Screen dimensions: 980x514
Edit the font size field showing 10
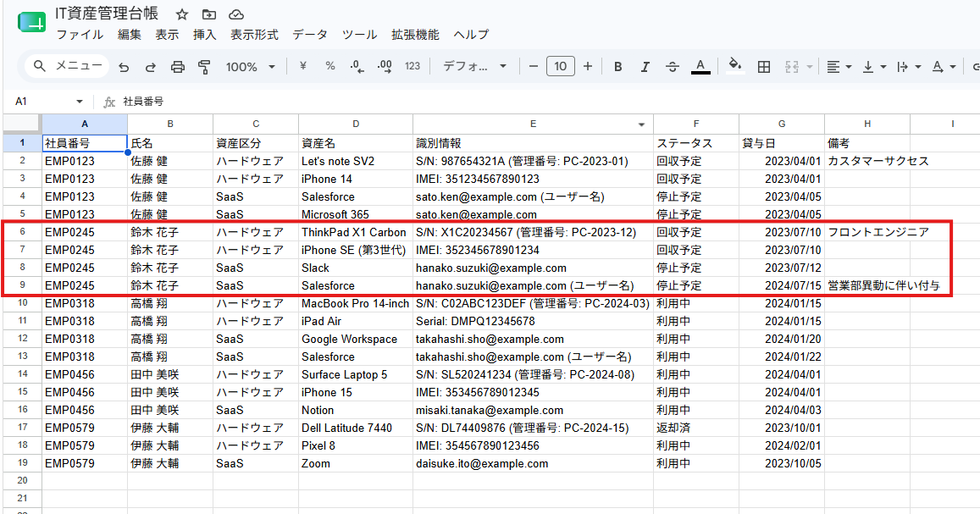(561, 66)
